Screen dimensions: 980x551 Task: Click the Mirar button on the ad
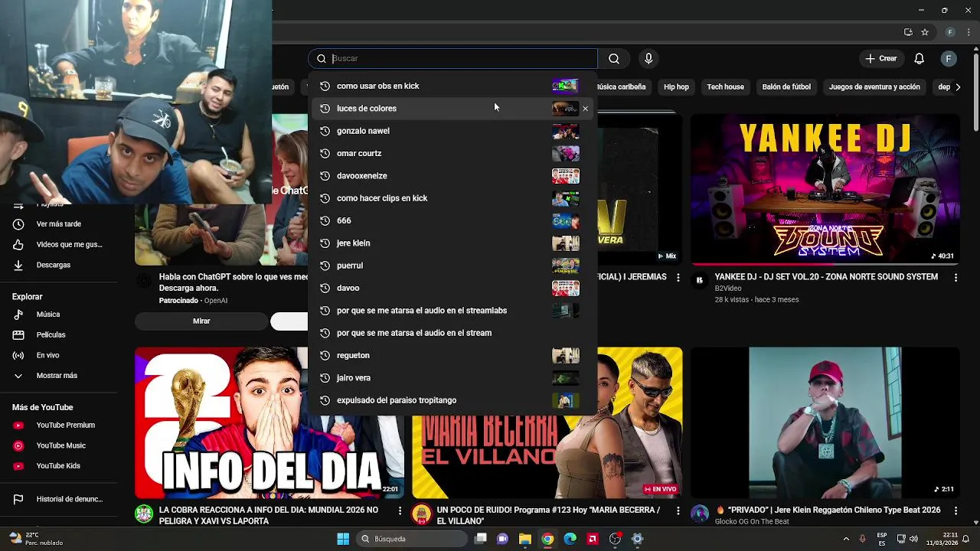click(201, 321)
